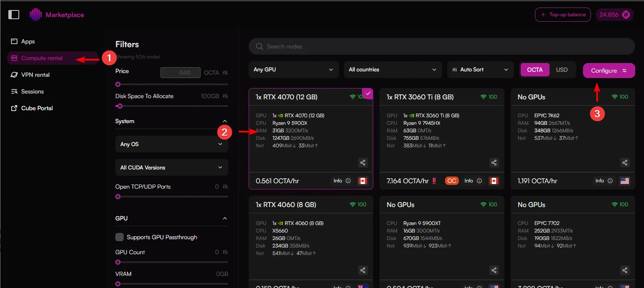Open the Any OS dropdown
The width and height of the screenshot is (644, 288).
coord(172,144)
